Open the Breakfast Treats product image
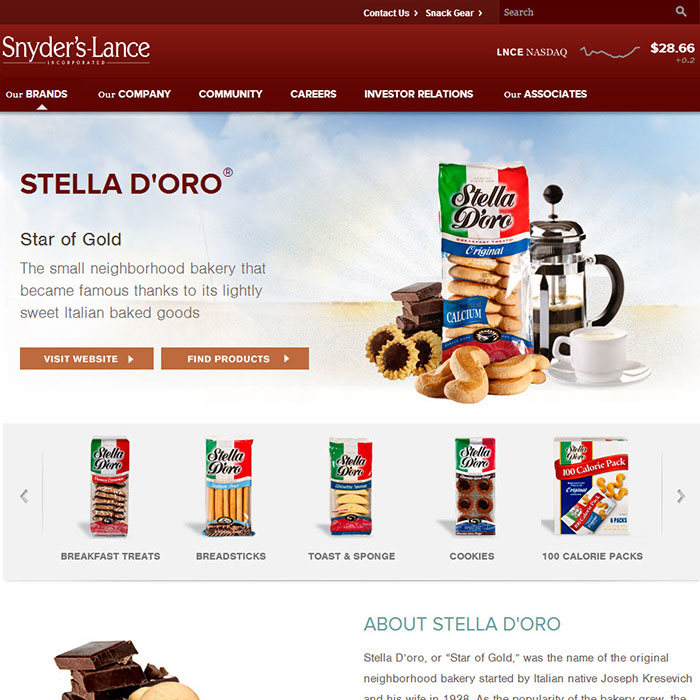Viewport: 700px width, 700px height. point(110,487)
